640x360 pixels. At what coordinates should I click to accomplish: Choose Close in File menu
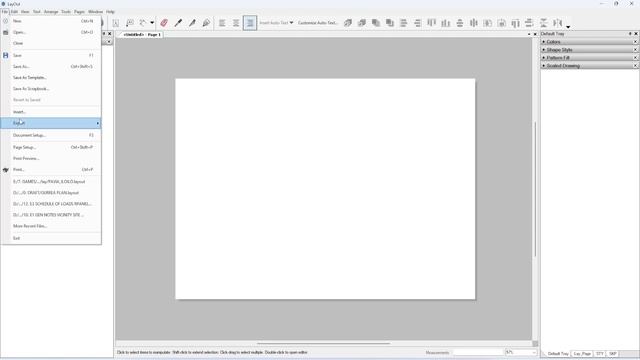51,43
